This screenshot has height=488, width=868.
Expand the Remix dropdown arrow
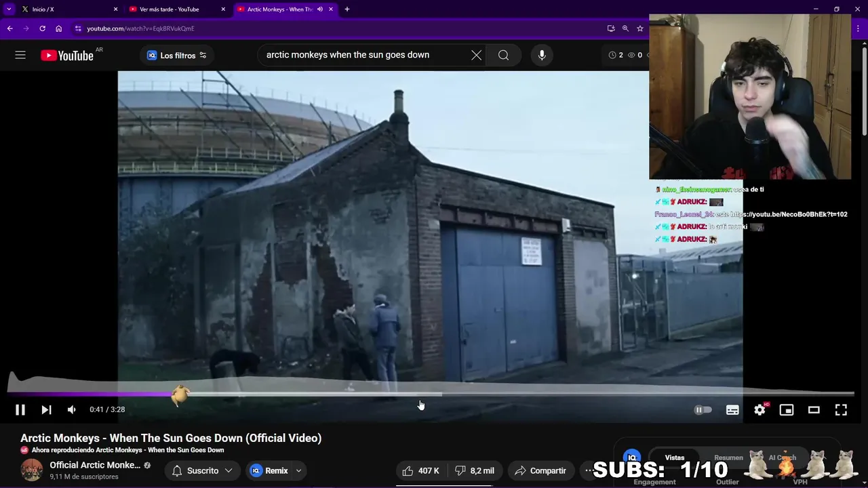[x=298, y=470]
